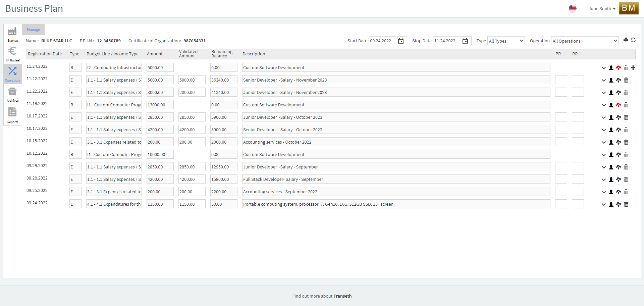The width and height of the screenshot is (644, 306).
Task: Click validated amount 2000.00 field
Action: [192, 92]
